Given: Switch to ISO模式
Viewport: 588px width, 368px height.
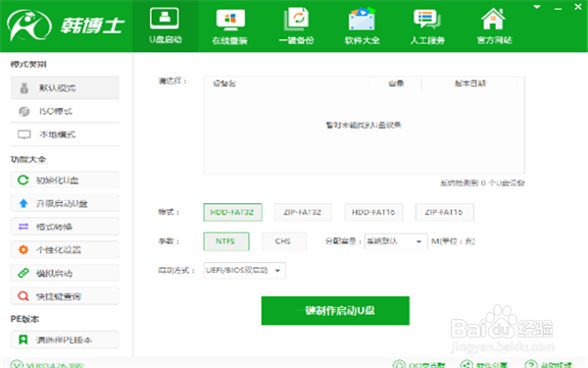Looking at the screenshot, I should tap(65, 111).
